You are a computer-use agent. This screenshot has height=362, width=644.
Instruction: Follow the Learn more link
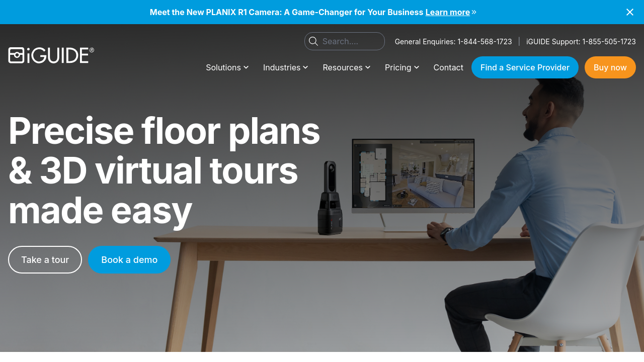coord(448,12)
